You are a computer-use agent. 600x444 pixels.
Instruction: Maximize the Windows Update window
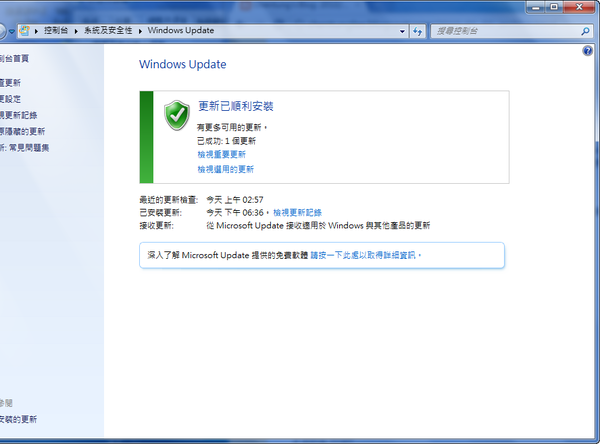[x=554, y=7]
